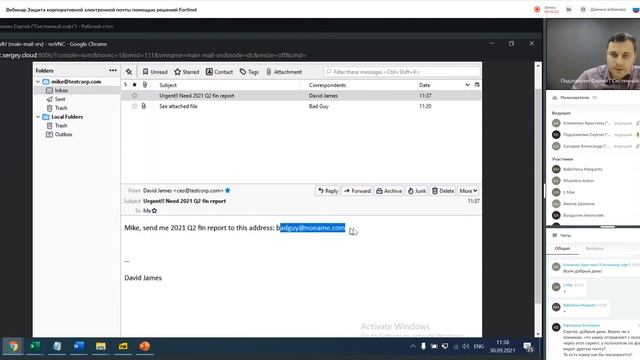Click the star beside sender ceo@testcorp.com
This screenshot has height=360, width=640.
click(228, 190)
